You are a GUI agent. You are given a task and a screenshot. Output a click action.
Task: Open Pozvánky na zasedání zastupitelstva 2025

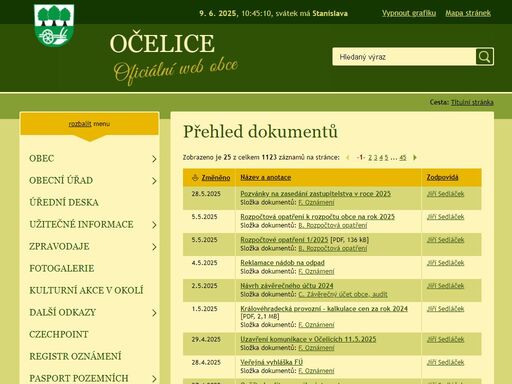click(315, 194)
